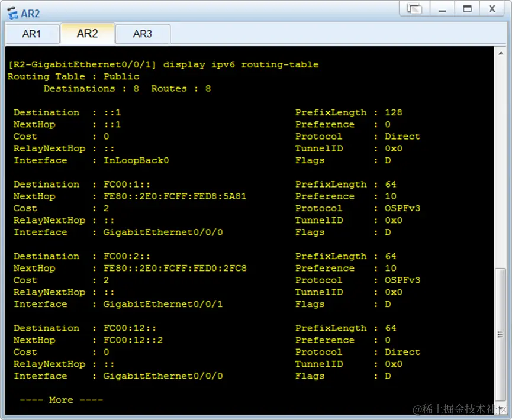Viewport: 512px width, 420px height.
Task: Click GigabitEthernet0/0/0 interface of FC00:1:: route
Action: (163, 232)
